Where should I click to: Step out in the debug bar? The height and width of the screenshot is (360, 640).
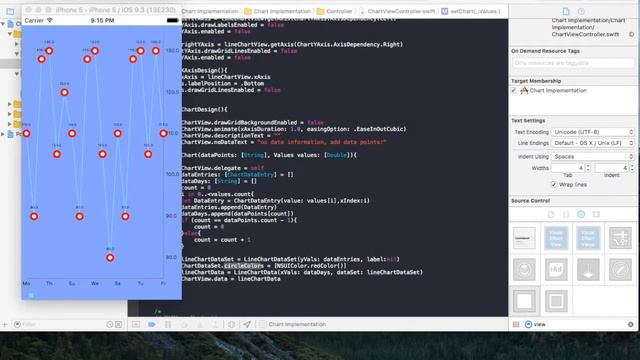tap(215, 324)
